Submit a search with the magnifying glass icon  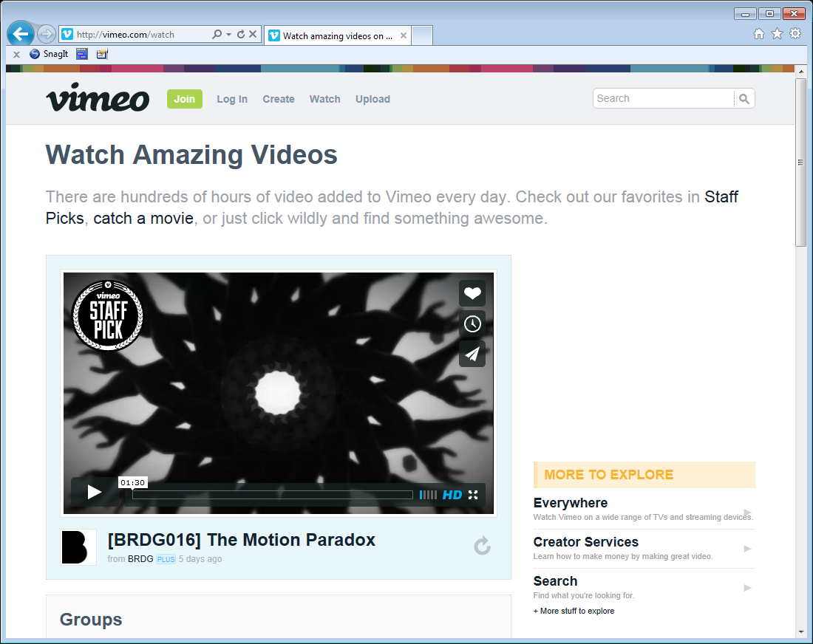[744, 98]
